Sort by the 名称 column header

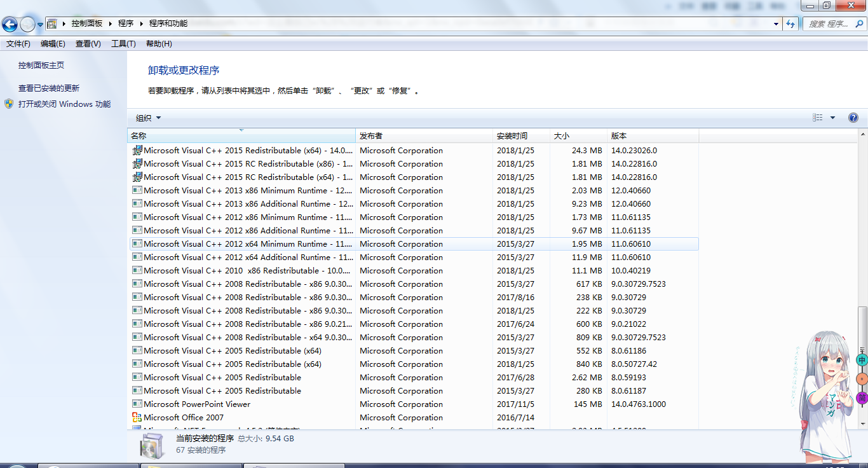(x=241, y=136)
